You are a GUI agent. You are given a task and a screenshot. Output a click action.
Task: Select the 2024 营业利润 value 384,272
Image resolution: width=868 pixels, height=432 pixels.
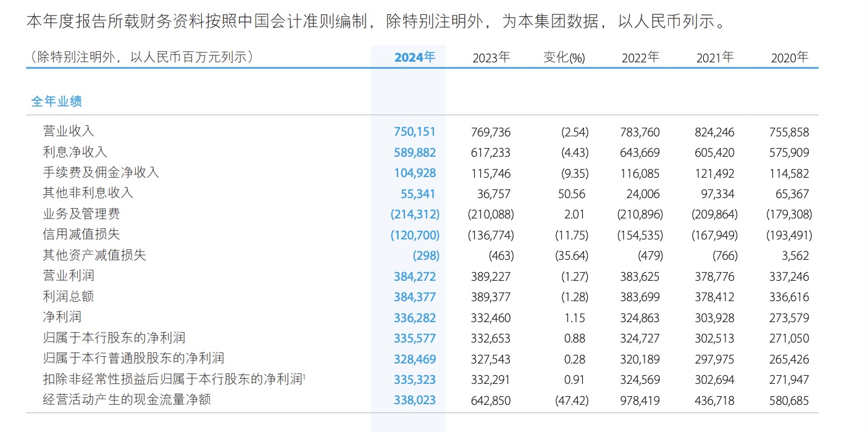tap(415, 276)
